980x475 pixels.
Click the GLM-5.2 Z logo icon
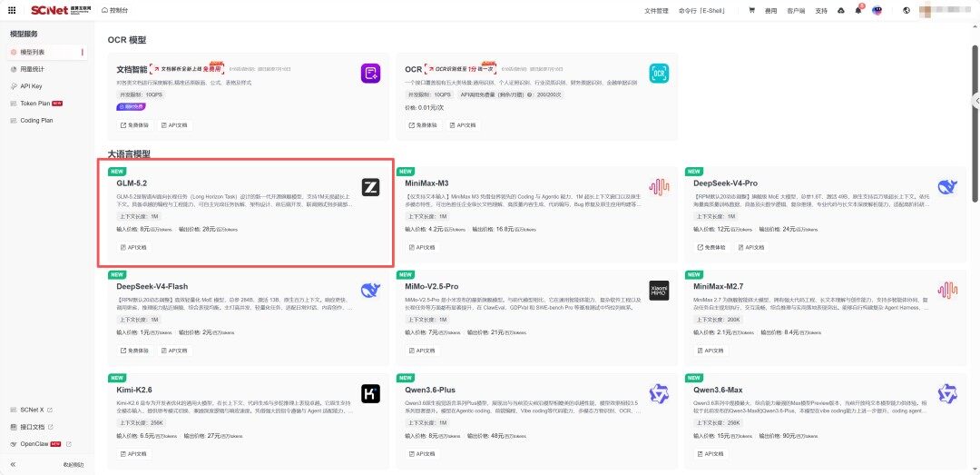click(370, 187)
